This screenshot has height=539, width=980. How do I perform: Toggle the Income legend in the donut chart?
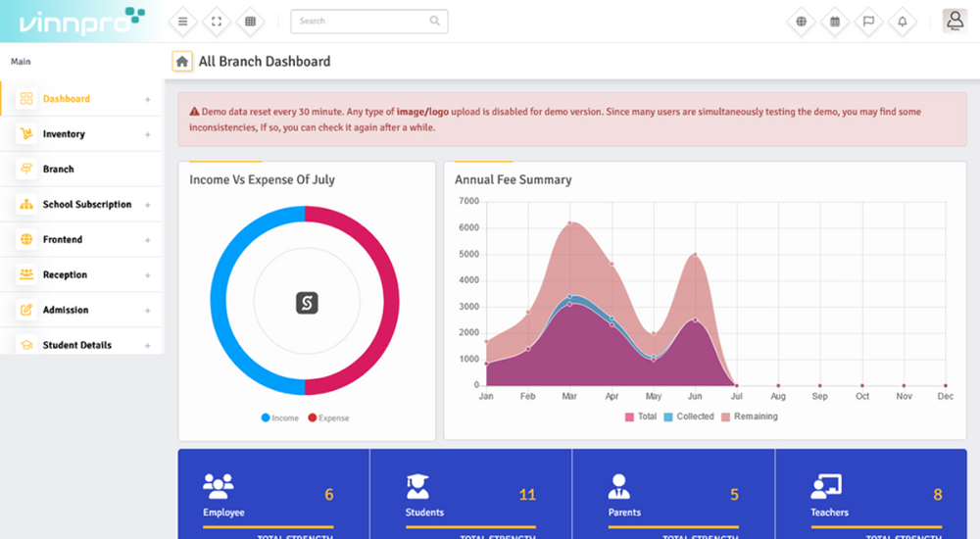point(280,418)
